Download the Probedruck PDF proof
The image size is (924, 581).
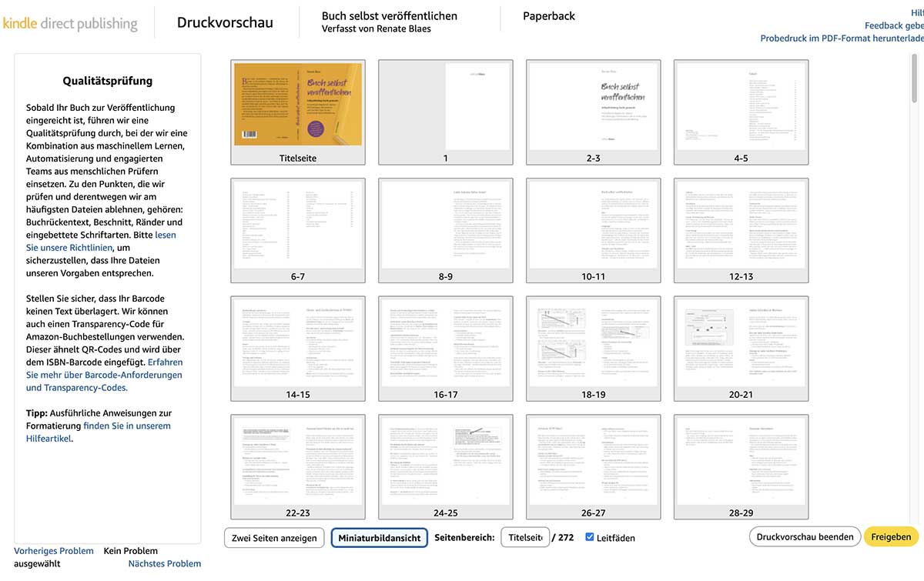click(x=841, y=38)
